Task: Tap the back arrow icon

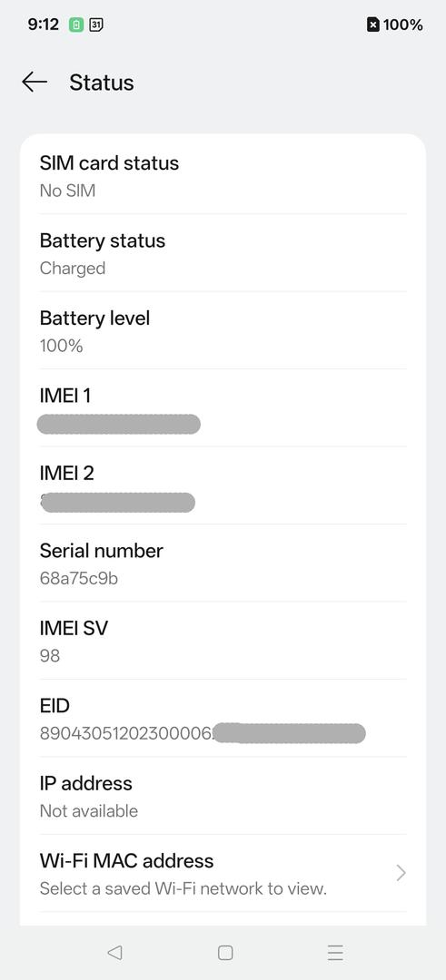Action: [x=35, y=82]
